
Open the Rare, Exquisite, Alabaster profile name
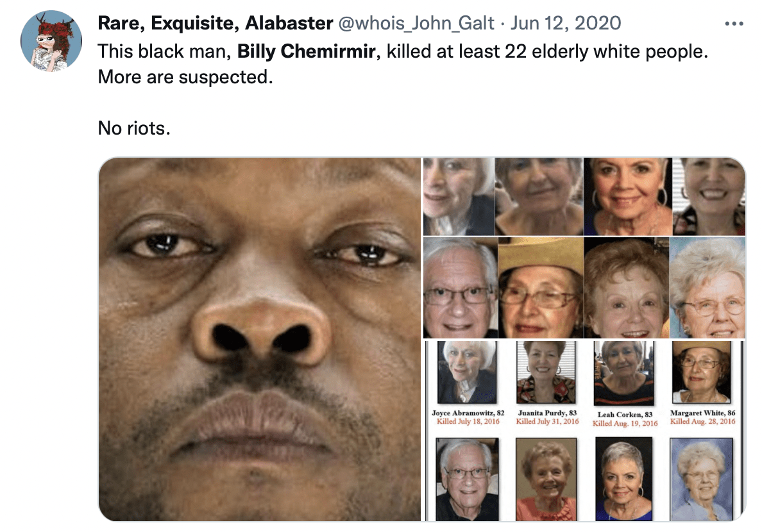(216, 23)
